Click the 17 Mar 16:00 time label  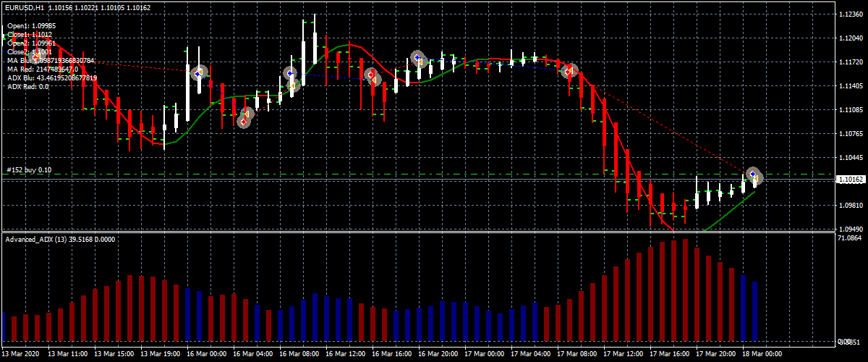tap(671, 355)
